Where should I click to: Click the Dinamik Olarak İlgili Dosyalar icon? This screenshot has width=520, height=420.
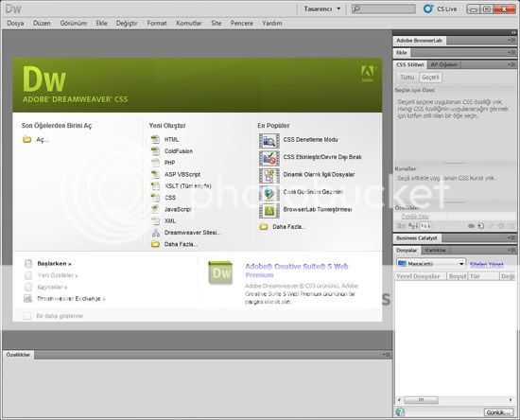269,175
